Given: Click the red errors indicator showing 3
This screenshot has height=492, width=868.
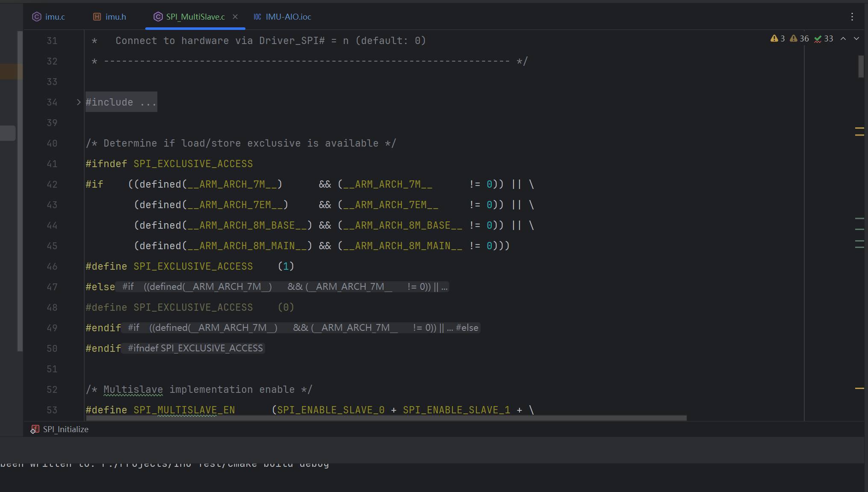Looking at the screenshot, I should [x=777, y=38].
